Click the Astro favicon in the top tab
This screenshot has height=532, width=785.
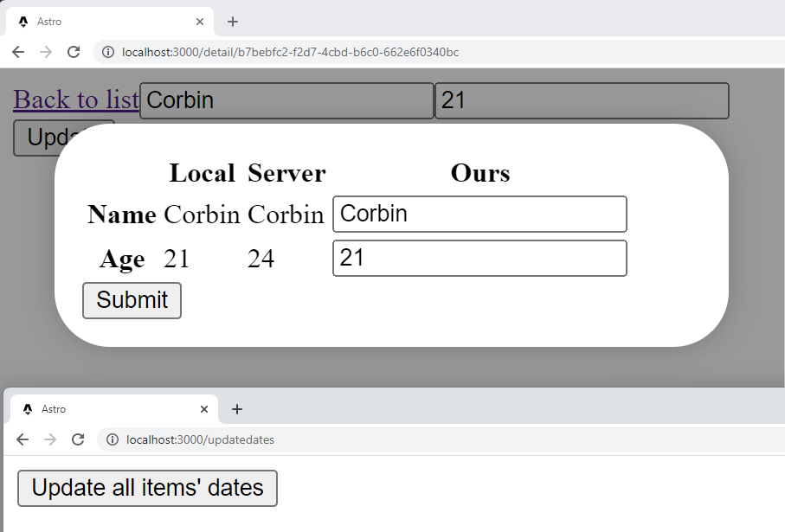point(23,22)
